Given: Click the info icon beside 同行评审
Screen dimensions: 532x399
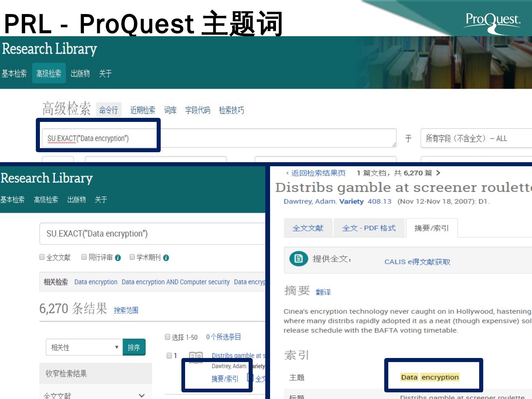Looking at the screenshot, I should [x=118, y=258].
